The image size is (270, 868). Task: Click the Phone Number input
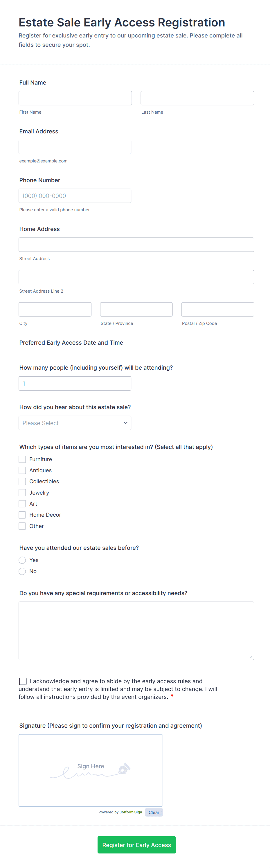click(x=75, y=196)
